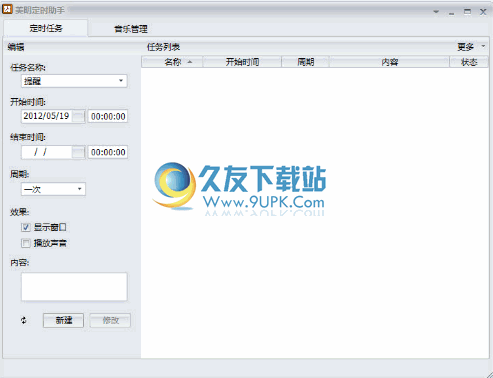Click the refresh arrows icon beside 新建
Viewport: 493px width, 378px height.
pos(24,320)
